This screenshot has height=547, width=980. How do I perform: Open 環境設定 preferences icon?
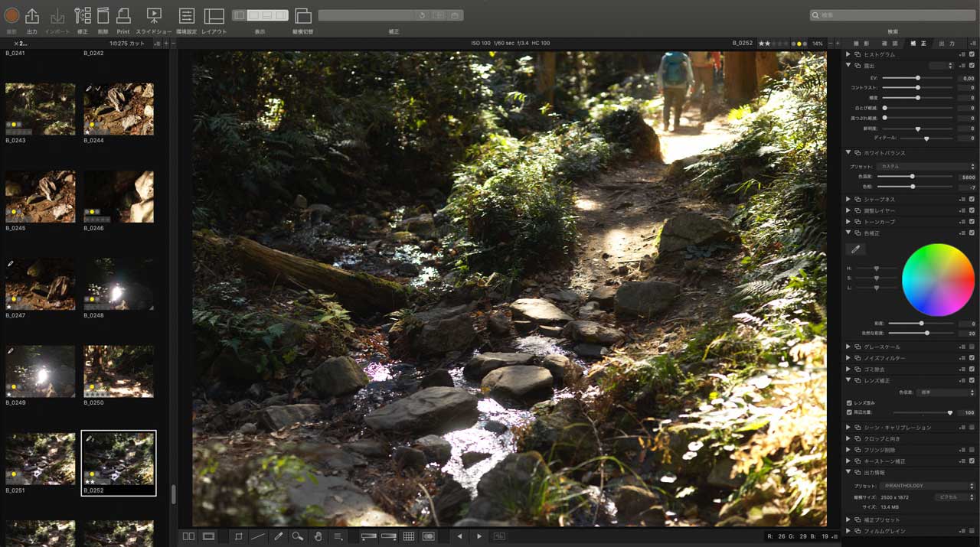(x=186, y=16)
